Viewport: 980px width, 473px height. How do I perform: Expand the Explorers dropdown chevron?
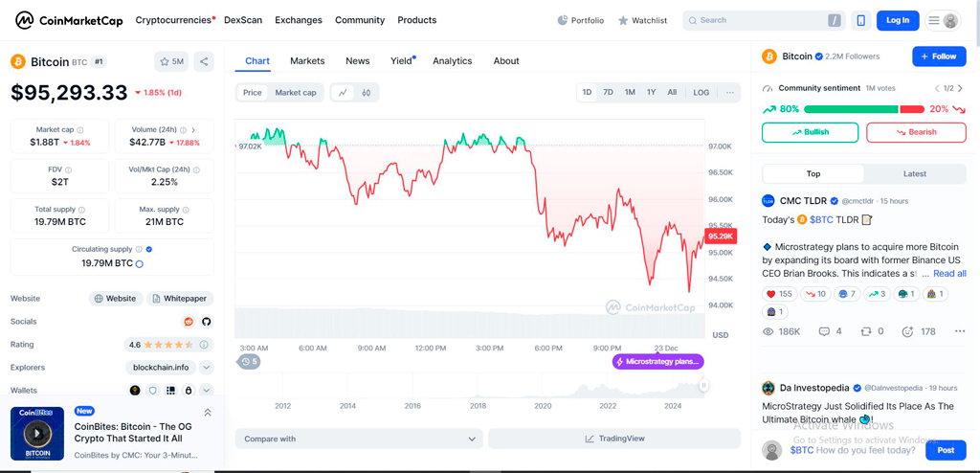[x=207, y=368]
